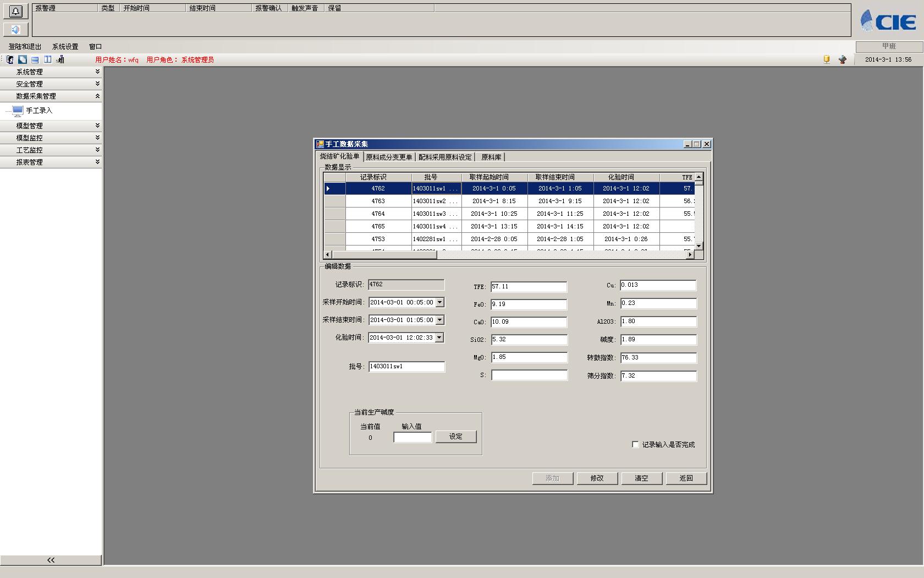The width and height of the screenshot is (924, 578).
Task: Switch to the 原料库 tab
Action: [x=491, y=157]
